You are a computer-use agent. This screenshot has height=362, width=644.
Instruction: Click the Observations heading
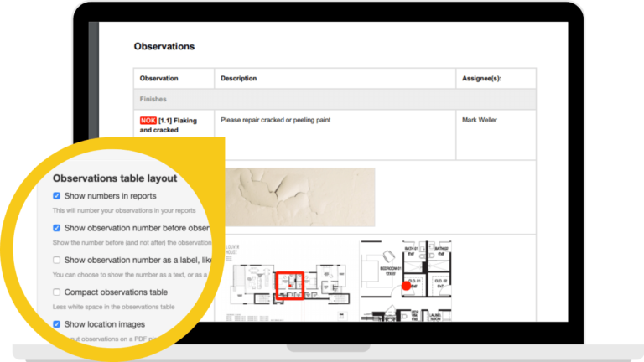pyautogui.click(x=164, y=46)
